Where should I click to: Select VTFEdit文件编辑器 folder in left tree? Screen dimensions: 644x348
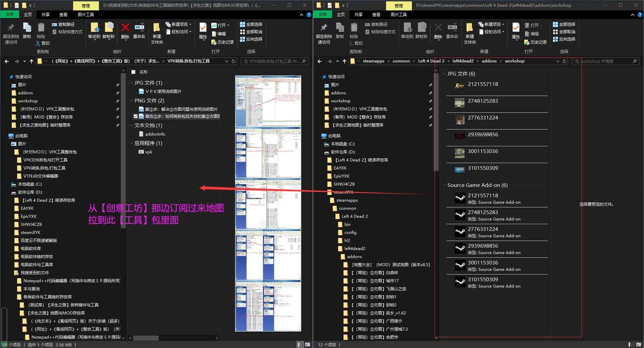tap(37, 176)
